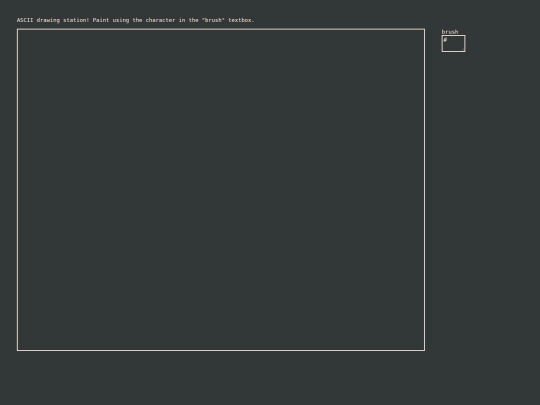540x405 pixels.
Task: Click on the large ASCII drawing canvas
Action: click(221, 190)
